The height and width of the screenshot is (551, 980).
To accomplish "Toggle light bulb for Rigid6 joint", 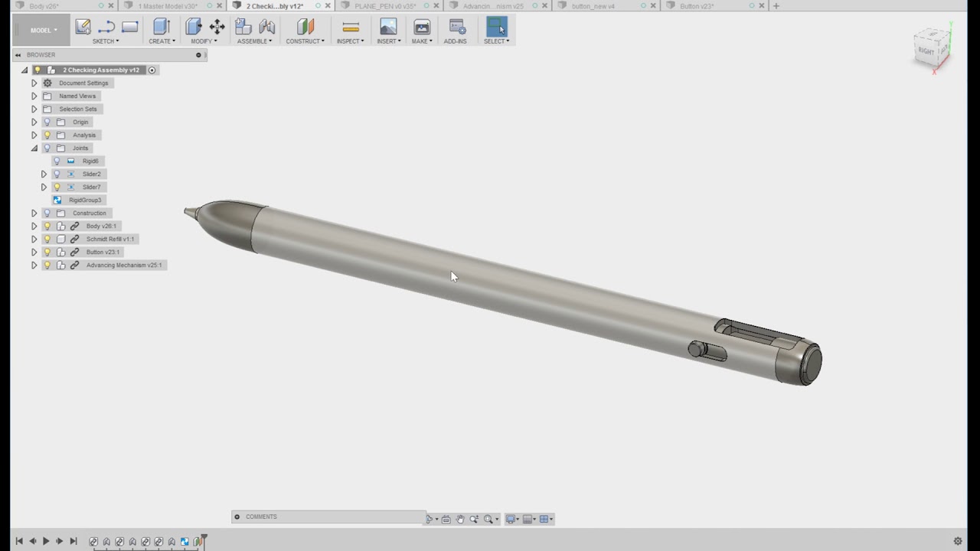I will point(57,161).
